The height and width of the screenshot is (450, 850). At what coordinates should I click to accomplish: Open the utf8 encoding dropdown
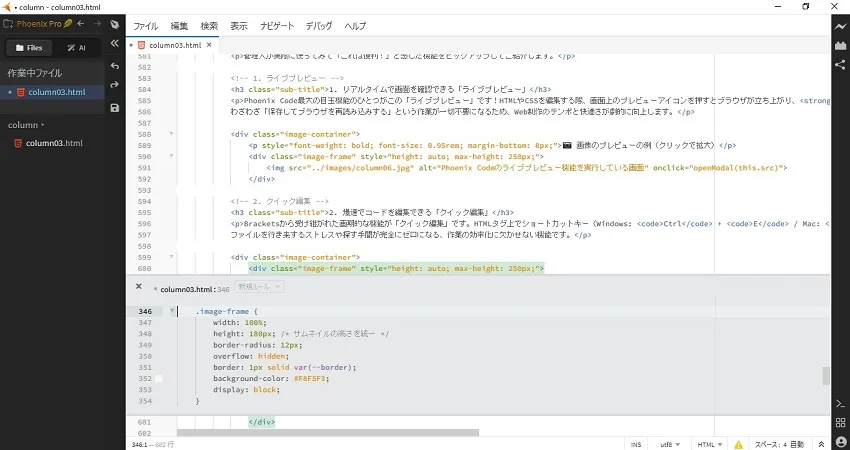click(670, 445)
